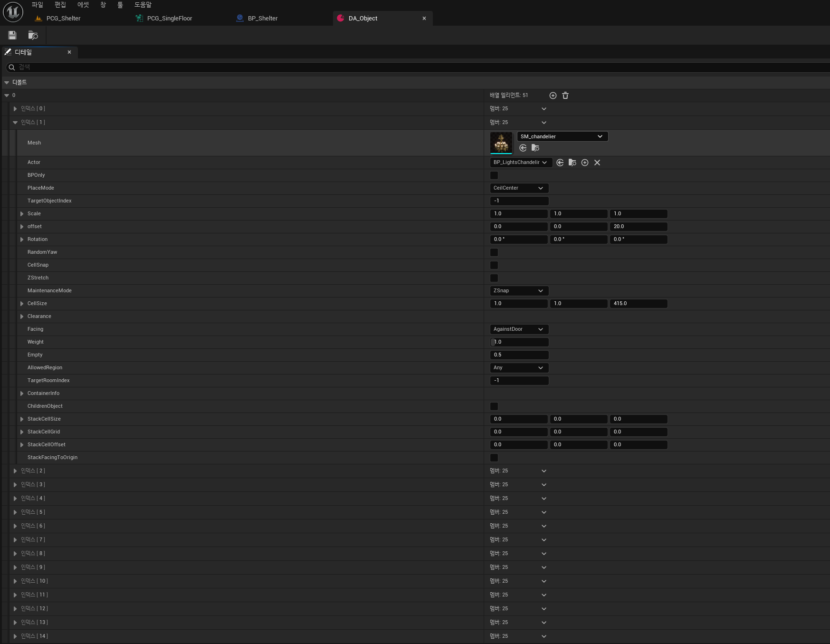
Task: Switch to the PCG_SingleFloor tab
Action: coord(169,19)
